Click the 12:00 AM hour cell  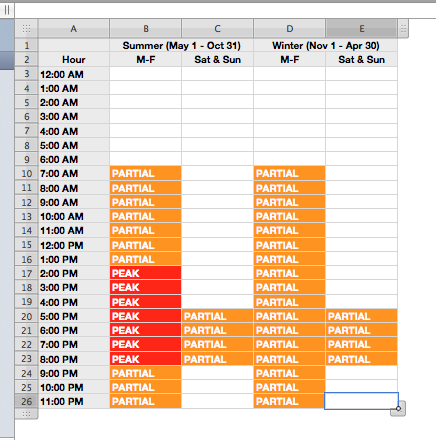(x=74, y=74)
